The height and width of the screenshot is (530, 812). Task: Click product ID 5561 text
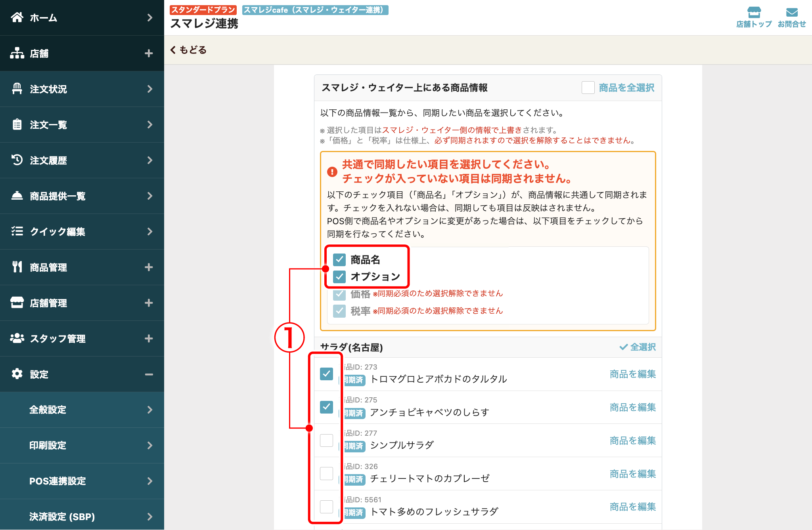pos(362,499)
